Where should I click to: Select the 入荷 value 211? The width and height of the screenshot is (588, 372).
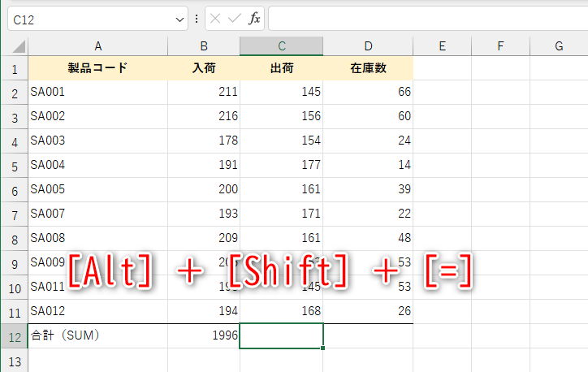pos(204,93)
